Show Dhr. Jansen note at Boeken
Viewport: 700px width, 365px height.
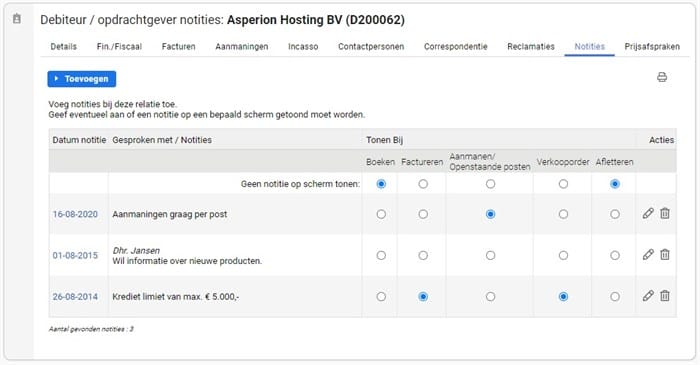pos(381,255)
